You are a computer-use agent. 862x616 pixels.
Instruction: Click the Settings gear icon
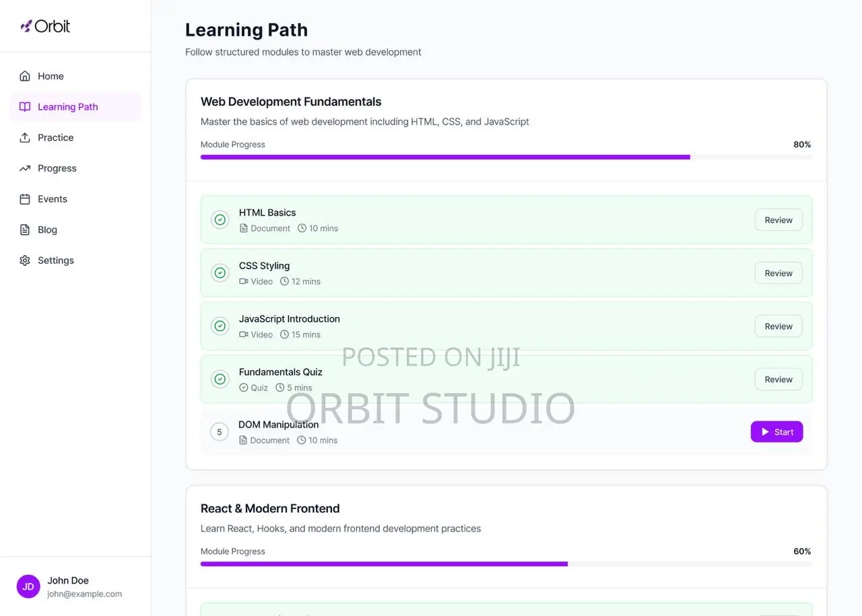point(25,261)
